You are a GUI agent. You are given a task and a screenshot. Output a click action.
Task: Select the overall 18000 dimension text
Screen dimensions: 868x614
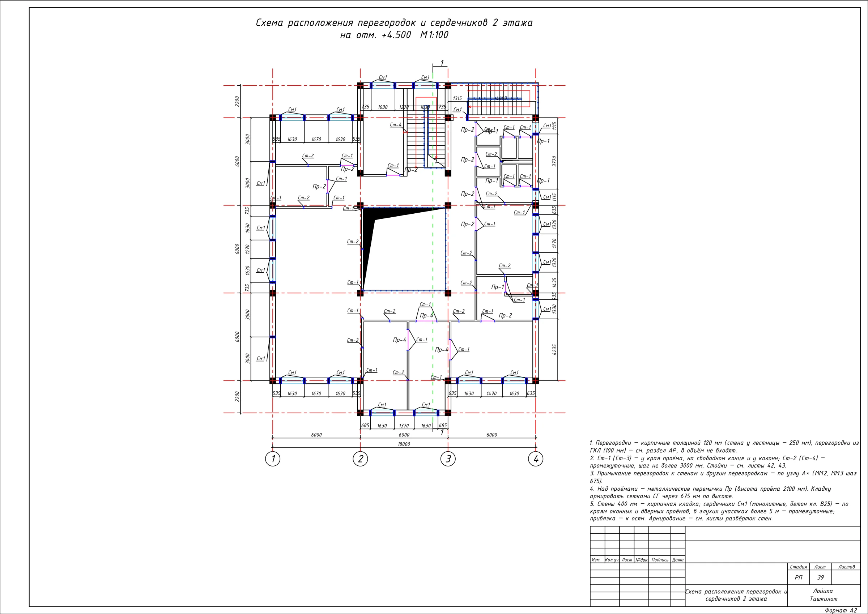(x=404, y=444)
